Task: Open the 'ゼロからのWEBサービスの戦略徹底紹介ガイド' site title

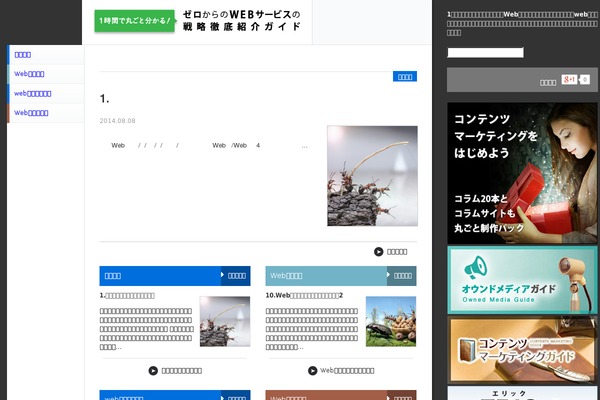Action: [x=241, y=21]
